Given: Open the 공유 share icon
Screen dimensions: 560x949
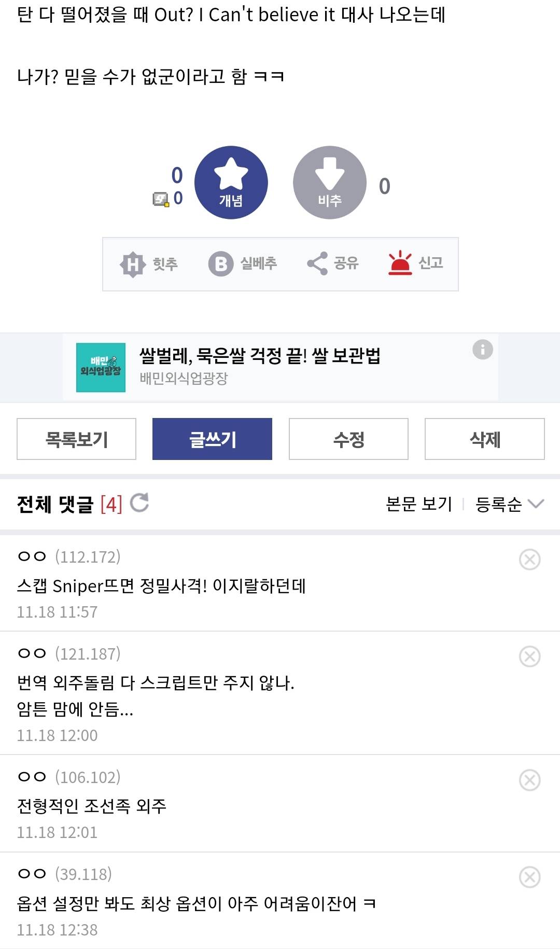Looking at the screenshot, I should 317,263.
